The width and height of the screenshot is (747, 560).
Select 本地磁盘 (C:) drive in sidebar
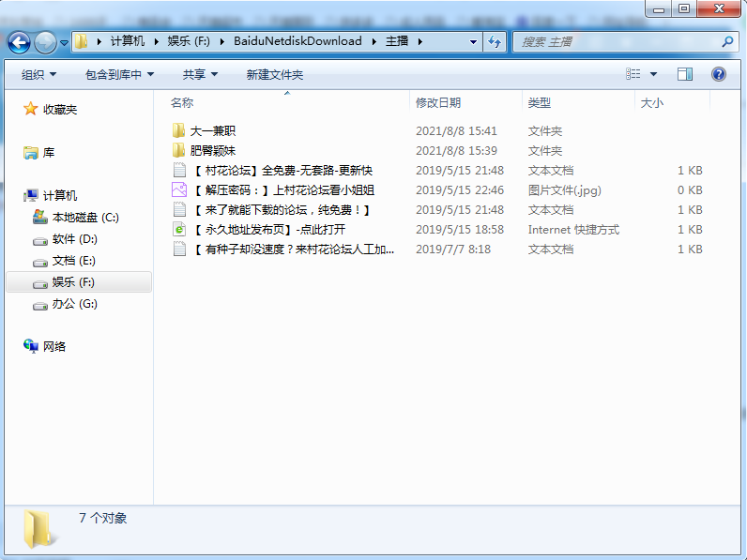pos(84,218)
